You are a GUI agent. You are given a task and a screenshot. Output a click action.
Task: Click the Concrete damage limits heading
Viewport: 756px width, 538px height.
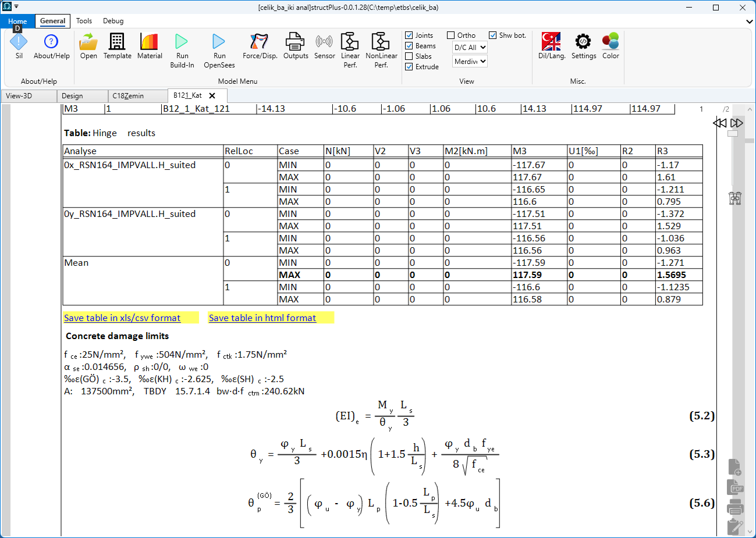pos(117,336)
